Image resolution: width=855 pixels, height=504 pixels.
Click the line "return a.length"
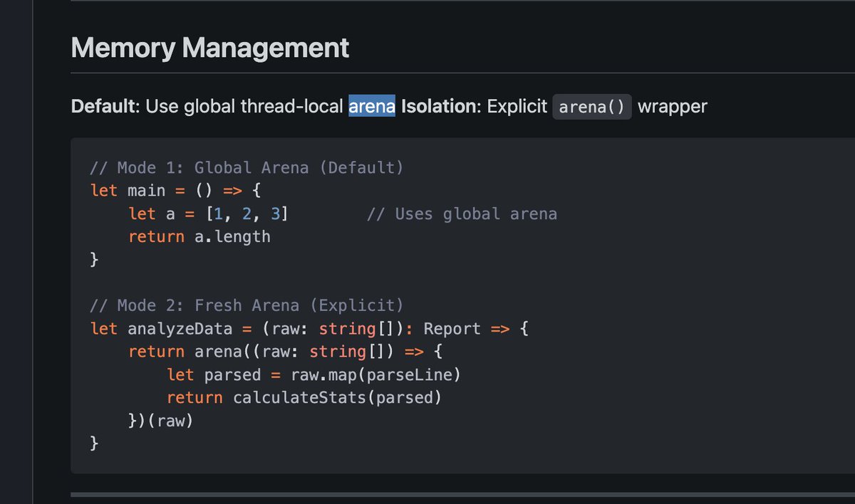pos(199,236)
